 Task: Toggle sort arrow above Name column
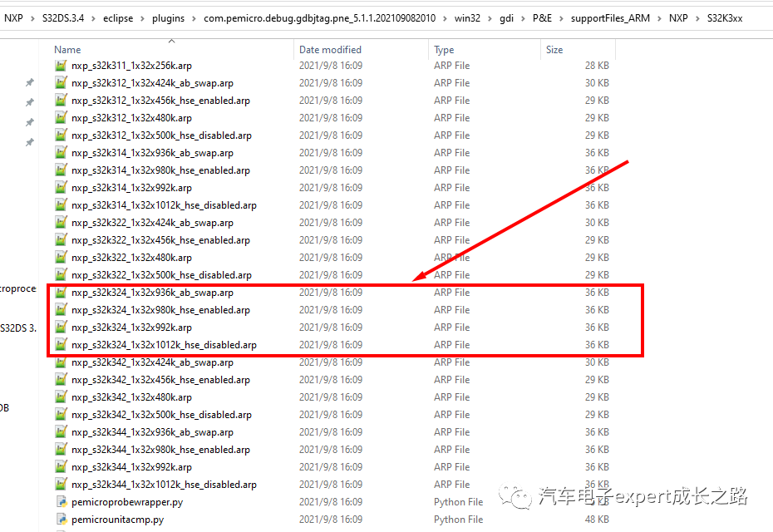pyautogui.click(x=171, y=41)
